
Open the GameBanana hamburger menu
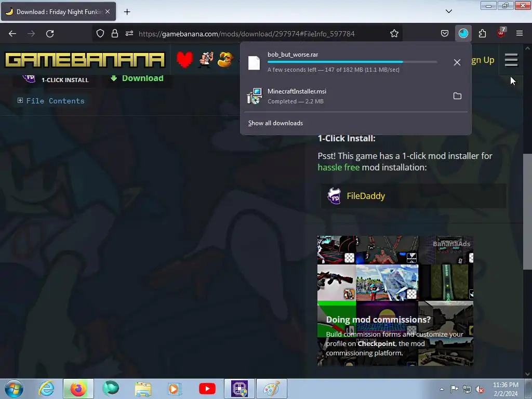(511, 60)
